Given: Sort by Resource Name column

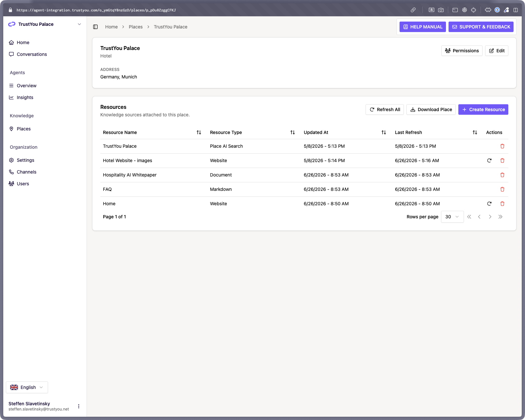Looking at the screenshot, I should (199, 132).
